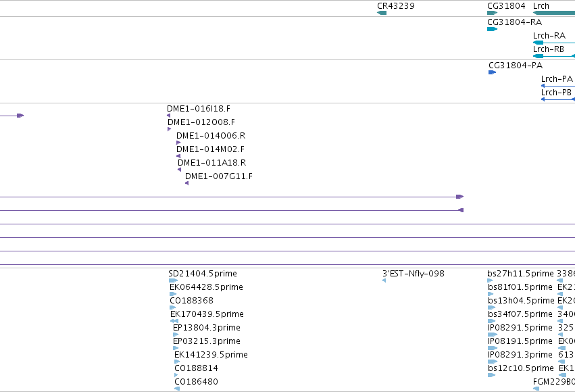This screenshot has width=575, height=392.
Task: Select the DME1-012O08.F arrow glyph
Action: tap(169, 129)
